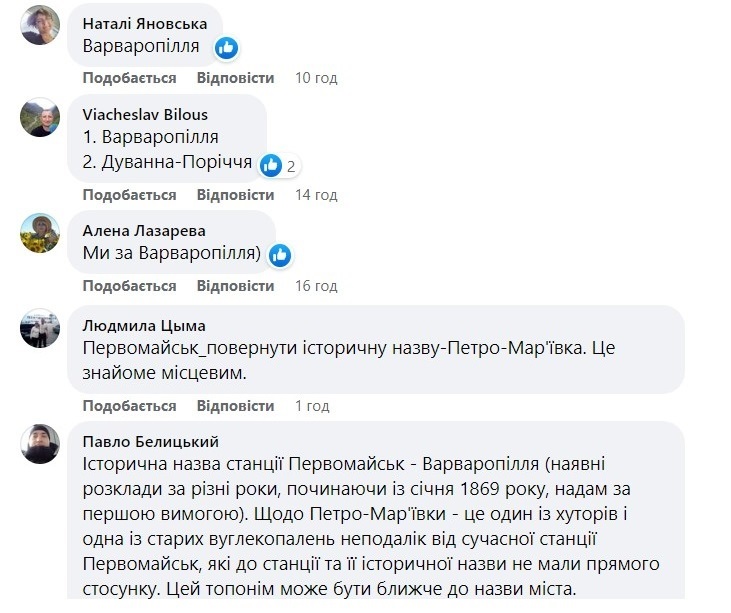Like Наталі Яновська's comment via Подобається
The image size is (731, 613).
pyautogui.click(x=129, y=78)
